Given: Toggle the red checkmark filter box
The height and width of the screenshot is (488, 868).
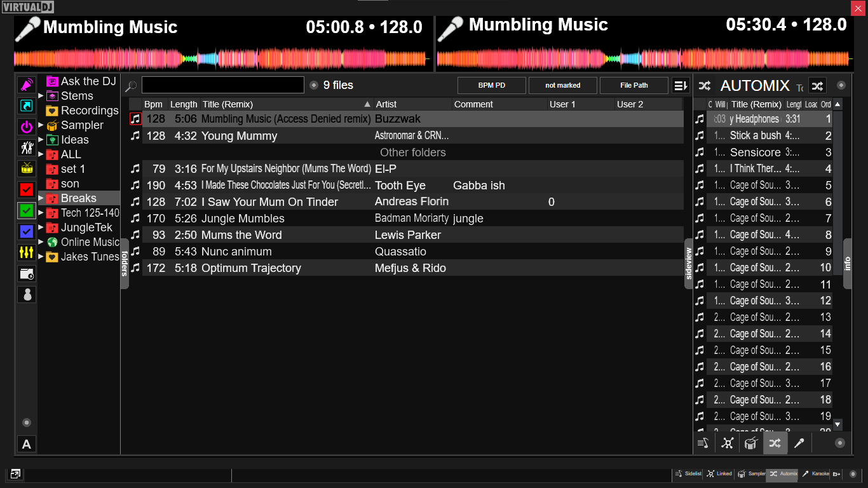Looking at the screenshot, I should pos(26,189).
